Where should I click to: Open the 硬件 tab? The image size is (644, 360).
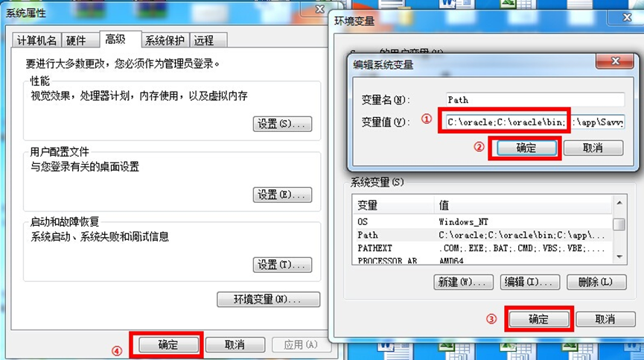click(77, 40)
